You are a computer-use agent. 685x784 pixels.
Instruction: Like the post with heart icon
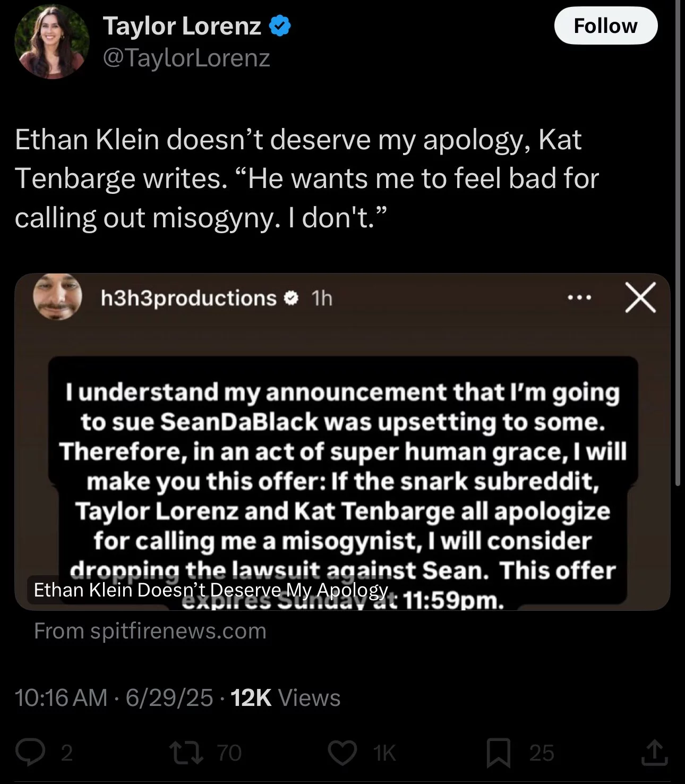coord(343,753)
